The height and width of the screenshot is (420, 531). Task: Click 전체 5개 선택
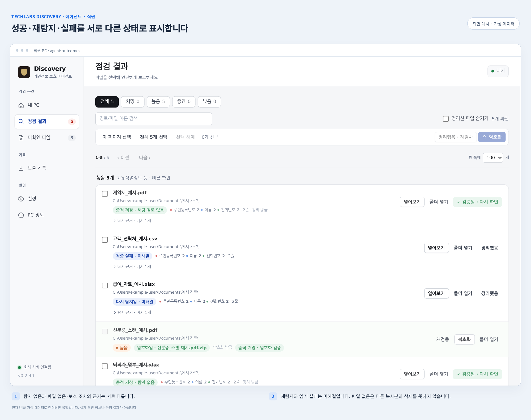(154, 137)
